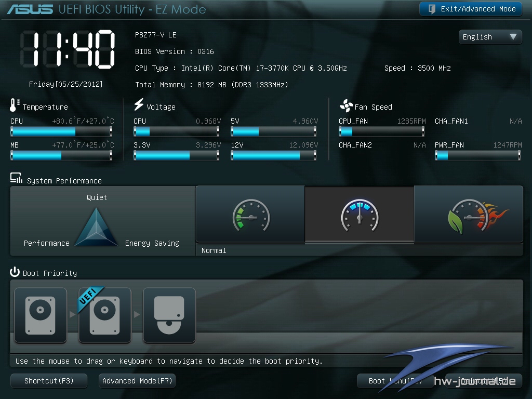The width and height of the screenshot is (532, 399).
Task: Open Shortcut (F3) menu
Action: 49,381
